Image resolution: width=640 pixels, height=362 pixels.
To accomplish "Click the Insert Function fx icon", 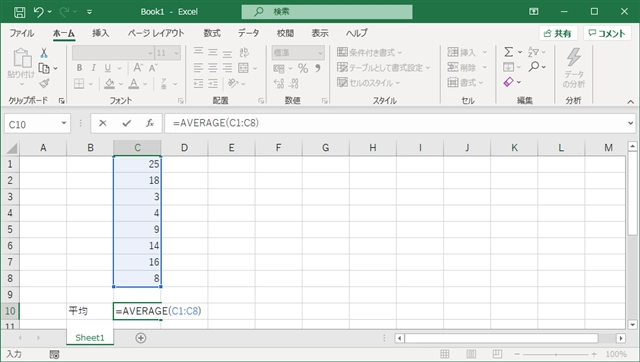I will click(x=150, y=123).
